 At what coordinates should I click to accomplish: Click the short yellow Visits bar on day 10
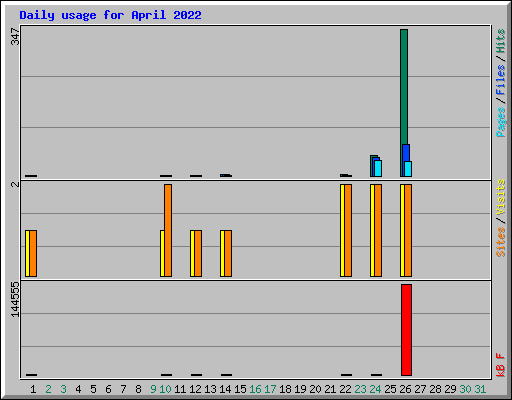162,253
